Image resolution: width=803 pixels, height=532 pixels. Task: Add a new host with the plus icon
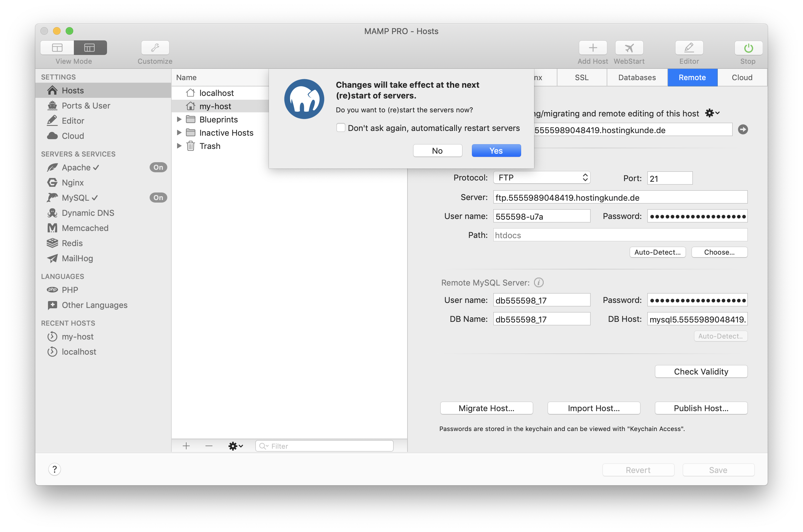click(x=592, y=48)
